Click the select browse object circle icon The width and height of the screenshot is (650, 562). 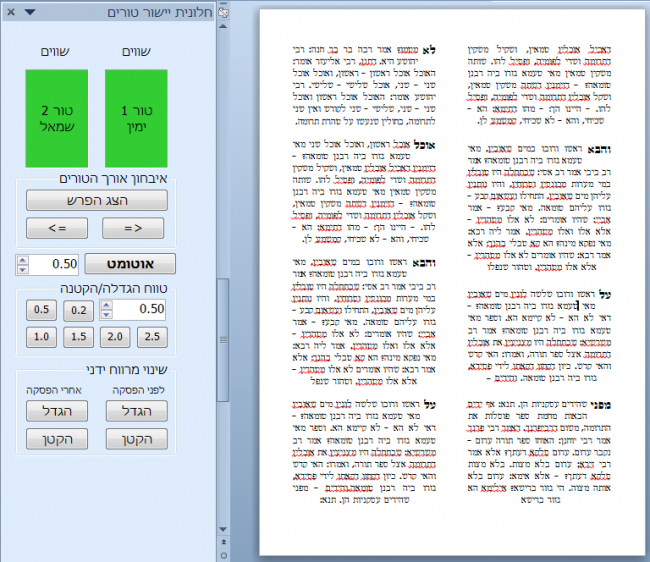(x=223, y=555)
